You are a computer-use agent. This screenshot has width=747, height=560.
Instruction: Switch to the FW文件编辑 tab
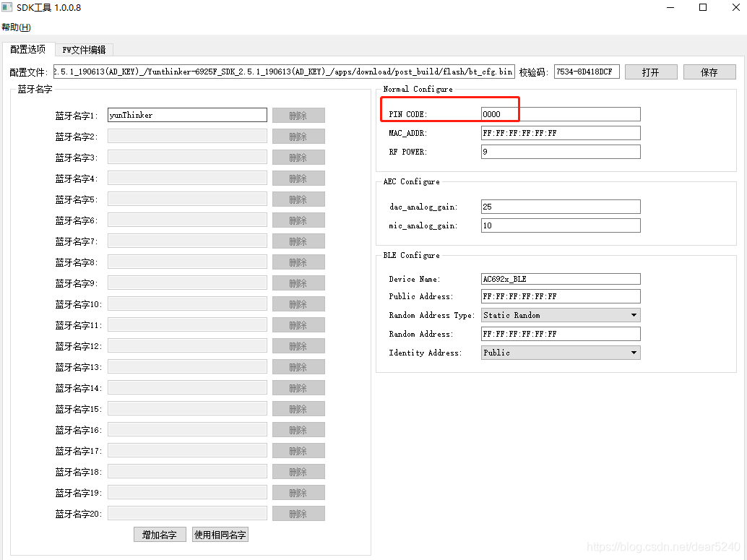click(84, 50)
